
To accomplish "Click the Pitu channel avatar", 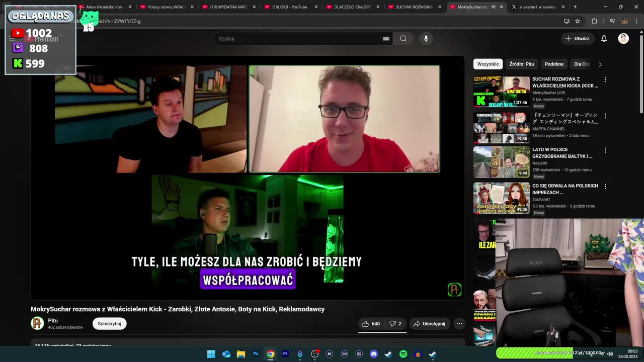I will (x=37, y=323).
